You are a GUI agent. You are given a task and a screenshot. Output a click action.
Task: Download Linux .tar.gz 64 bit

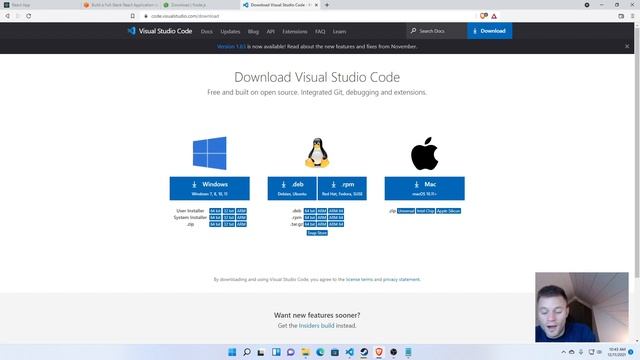310,224
